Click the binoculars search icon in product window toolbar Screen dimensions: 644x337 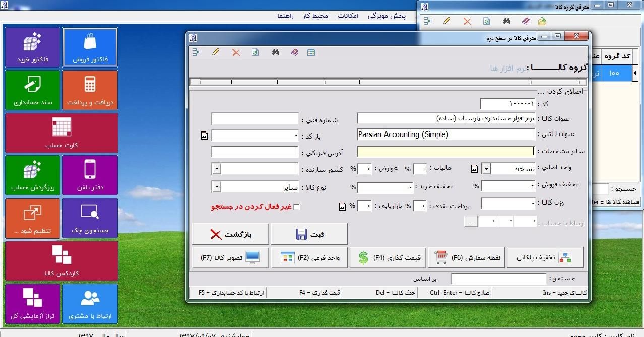[x=275, y=52]
